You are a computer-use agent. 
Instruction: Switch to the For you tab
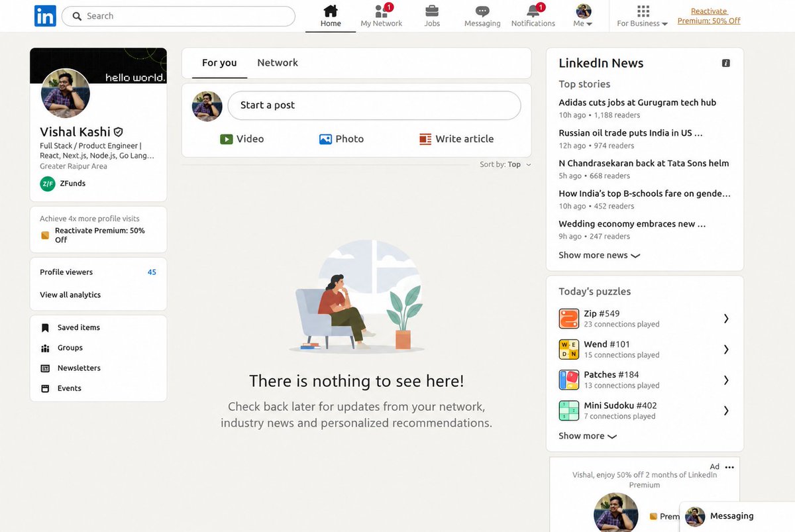[219, 63]
